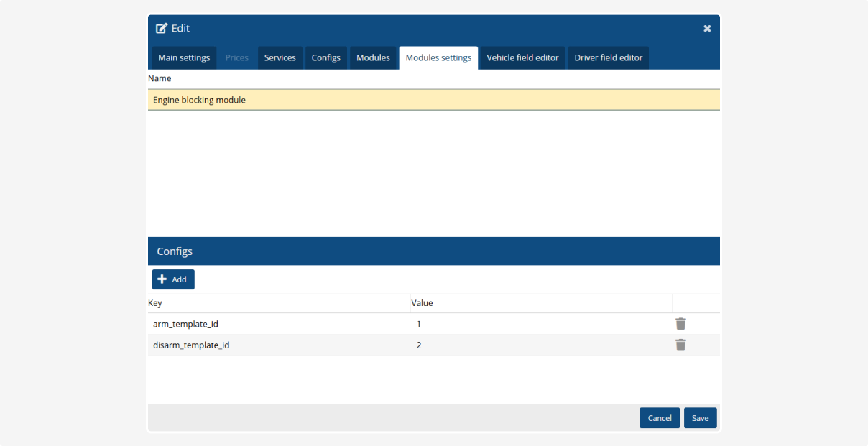Click the disarm_template_id key cell

[x=191, y=345]
